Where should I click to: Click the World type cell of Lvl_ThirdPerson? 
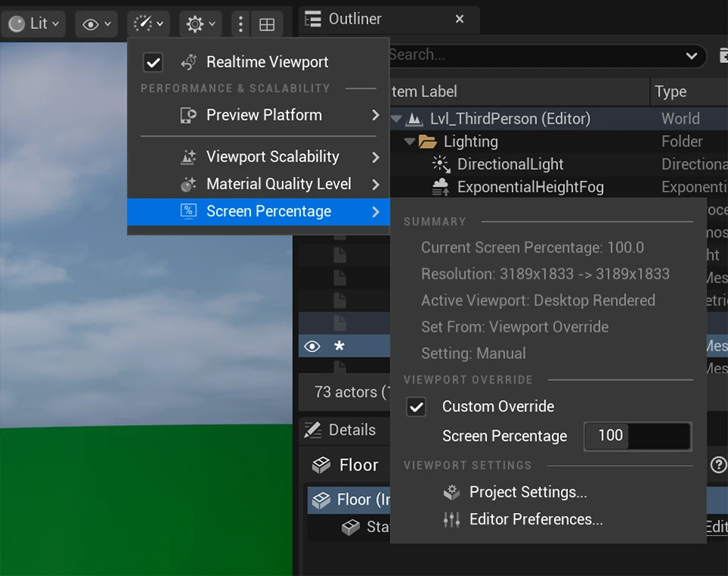coord(681,119)
